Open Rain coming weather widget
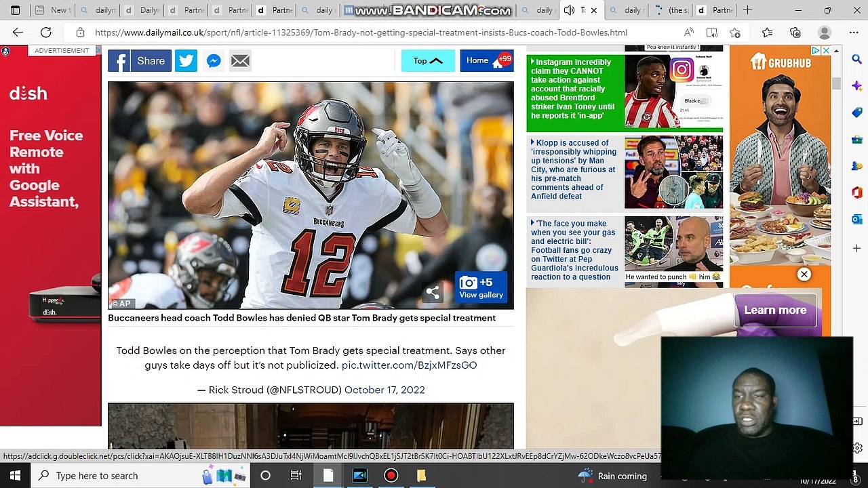The image size is (868, 488). pyautogui.click(x=612, y=476)
